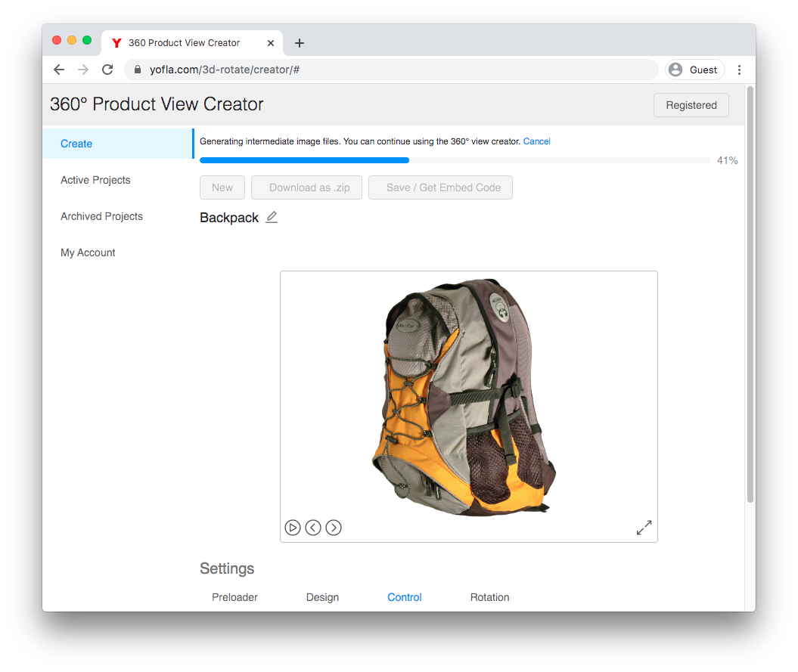Go back in browser history
The image size is (798, 672).
[59, 70]
